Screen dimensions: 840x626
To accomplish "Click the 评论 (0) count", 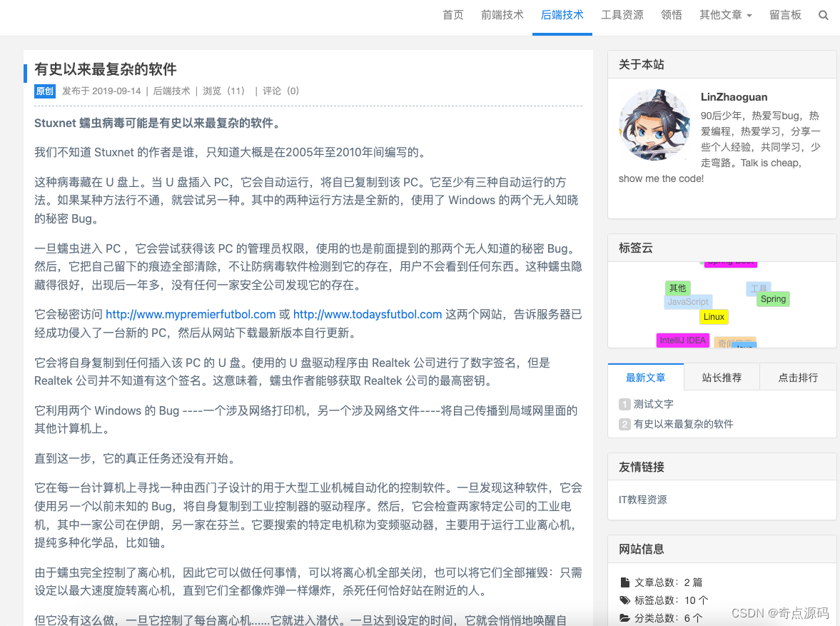I will click(280, 91).
